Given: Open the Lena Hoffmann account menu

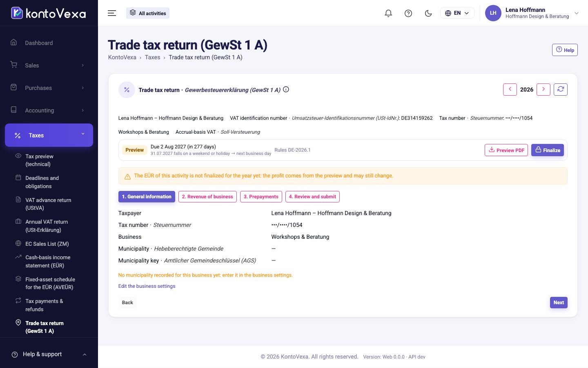Looking at the screenshot, I should point(532,13).
